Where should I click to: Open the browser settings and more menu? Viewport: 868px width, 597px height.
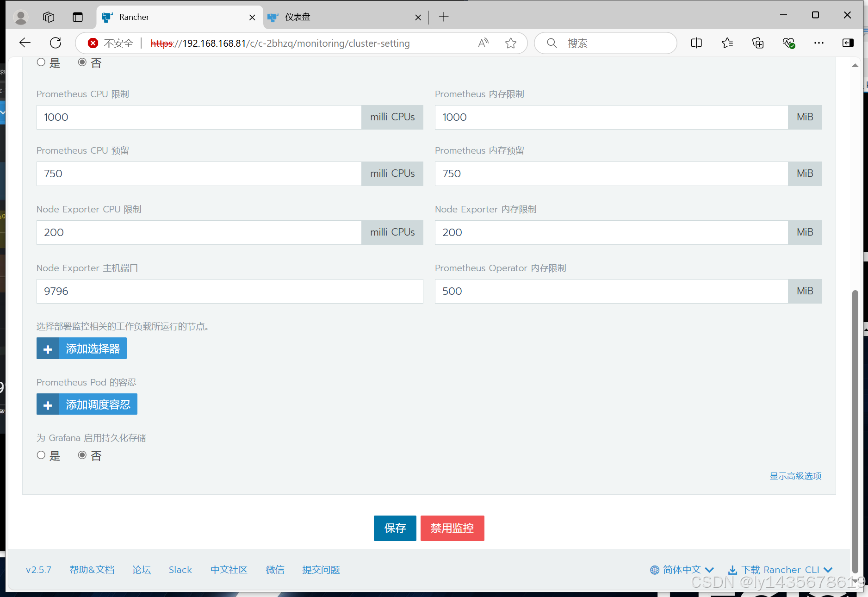pos(819,43)
